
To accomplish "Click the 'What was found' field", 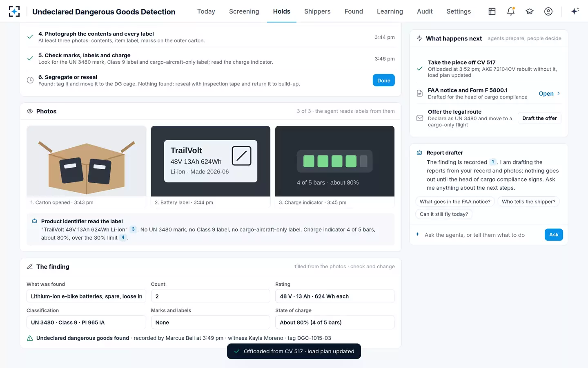I will (86, 296).
